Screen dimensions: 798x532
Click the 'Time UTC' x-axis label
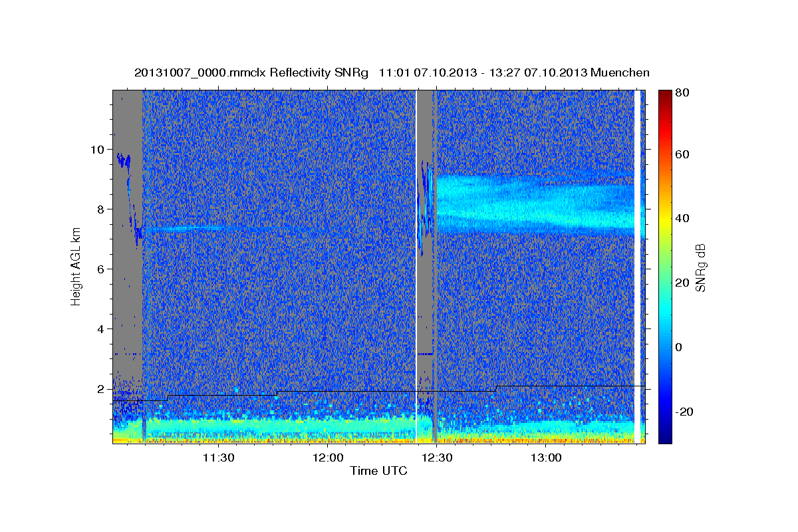click(378, 471)
